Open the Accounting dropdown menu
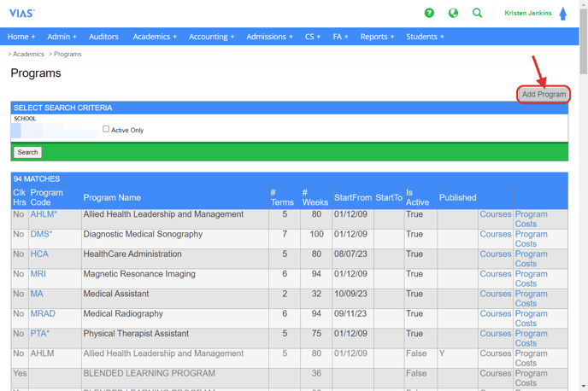The image size is (588, 391). (x=211, y=37)
